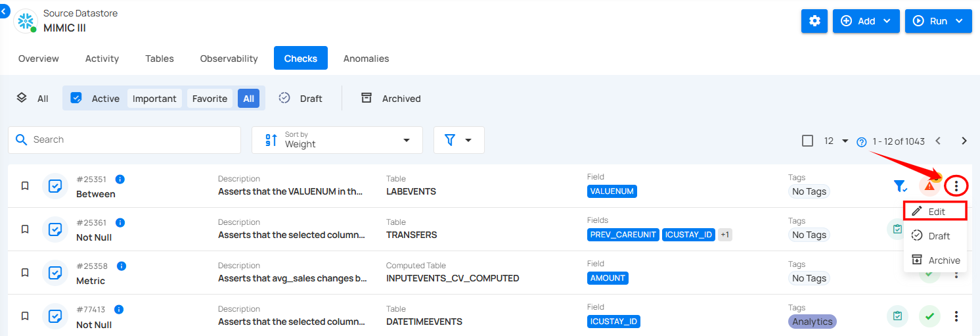Image resolution: width=980 pixels, height=336 pixels.
Task: Open three-dot menu for check #77413
Action: coord(956,316)
